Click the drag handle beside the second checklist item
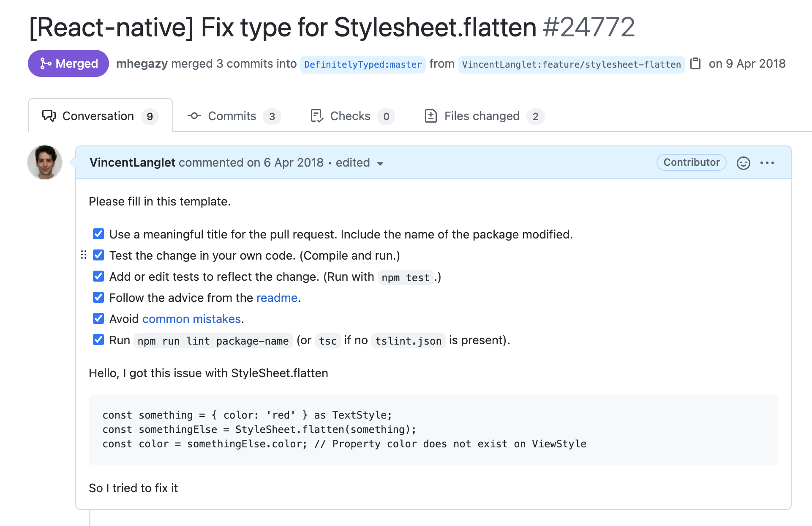The width and height of the screenshot is (812, 526). (x=84, y=255)
